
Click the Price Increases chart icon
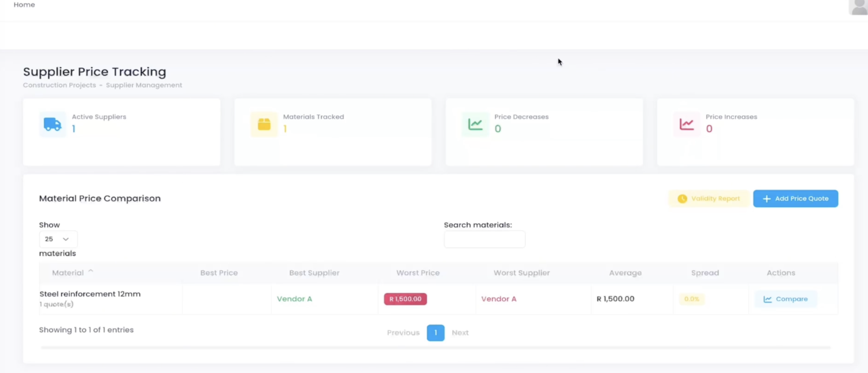pos(686,124)
